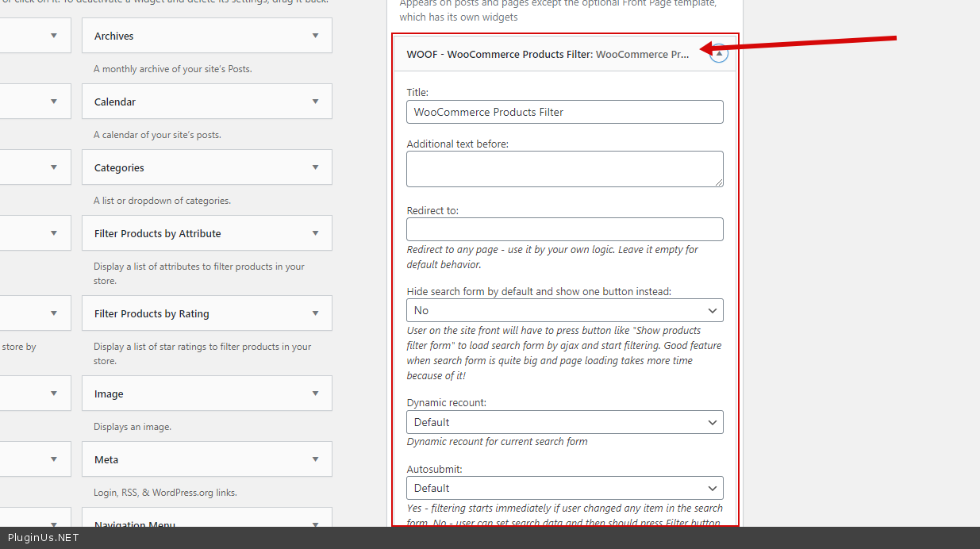
Task: Click the Calendar widget arrow icon
Action: click(316, 102)
